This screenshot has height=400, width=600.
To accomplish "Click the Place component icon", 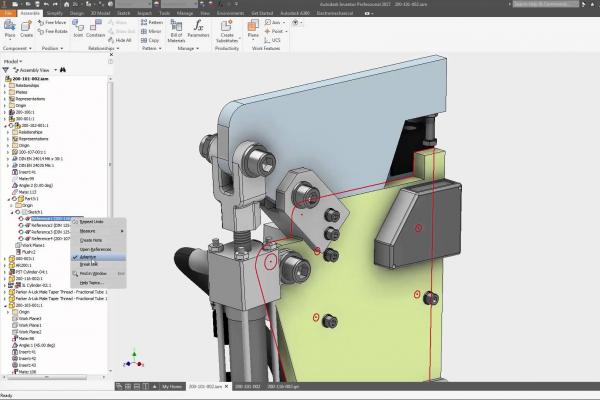I will (10, 30).
